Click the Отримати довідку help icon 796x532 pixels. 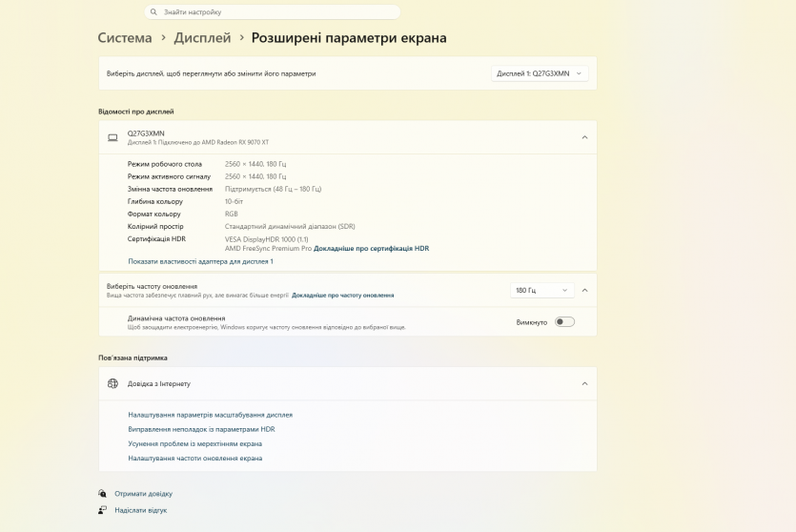[x=103, y=494]
